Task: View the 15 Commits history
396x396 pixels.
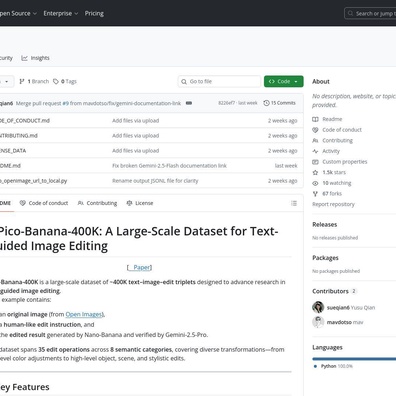Action: coord(279,103)
